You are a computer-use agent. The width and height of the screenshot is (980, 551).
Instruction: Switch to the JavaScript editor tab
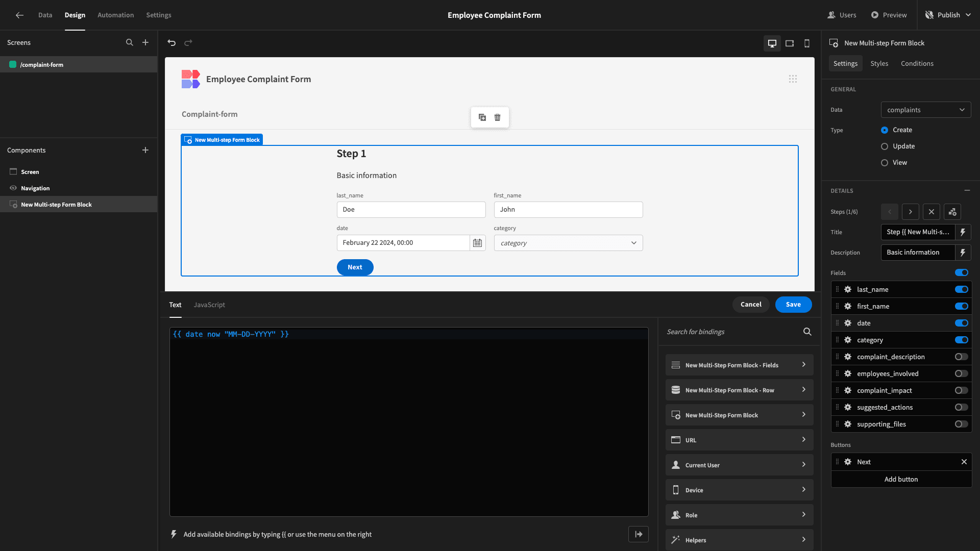[209, 305]
